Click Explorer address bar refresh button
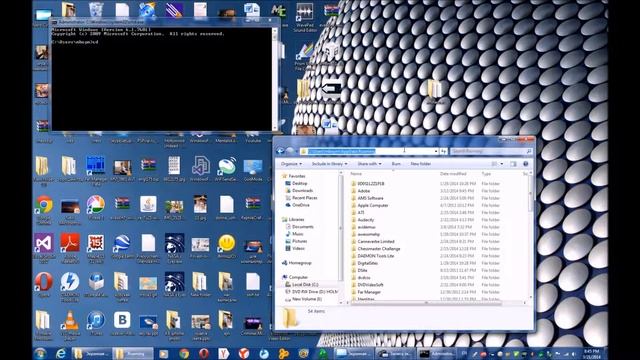This screenshot has width=640, height=360. click(x=443, y=151)
